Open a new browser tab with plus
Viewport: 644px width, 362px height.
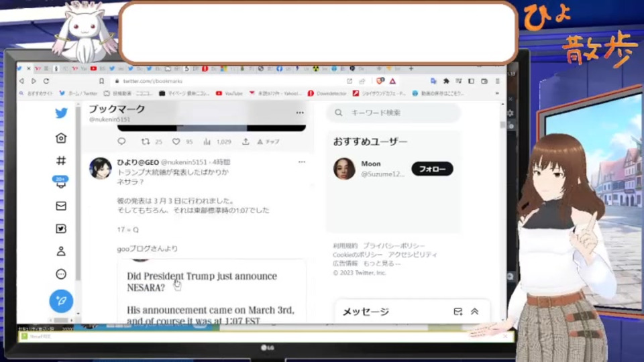coord(411,68)
